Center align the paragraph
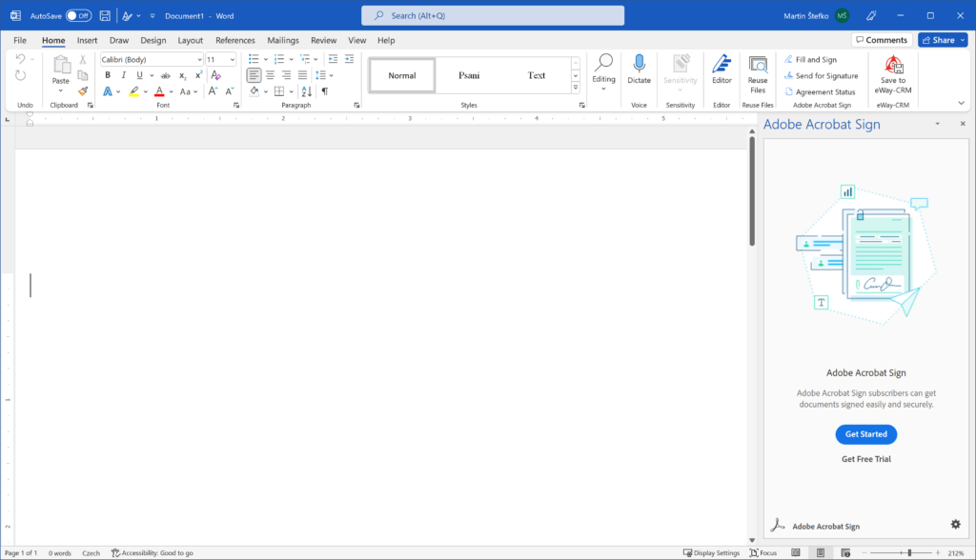976x560 pixels. (x=270, y=75)
